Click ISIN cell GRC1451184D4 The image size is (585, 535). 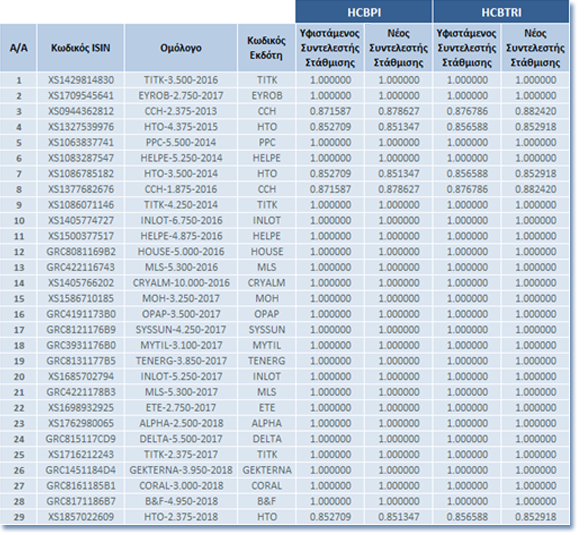click(81, 470)
